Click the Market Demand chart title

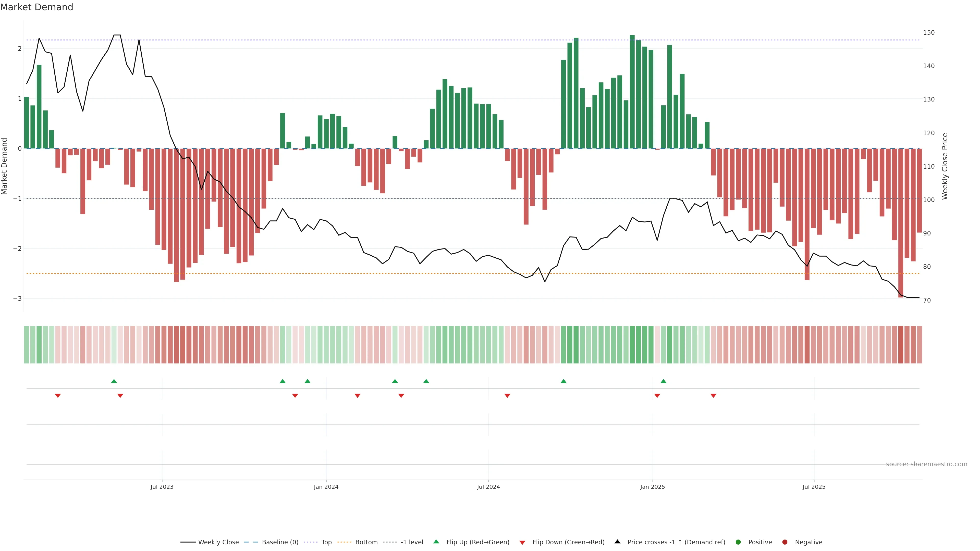pos(36,7)
